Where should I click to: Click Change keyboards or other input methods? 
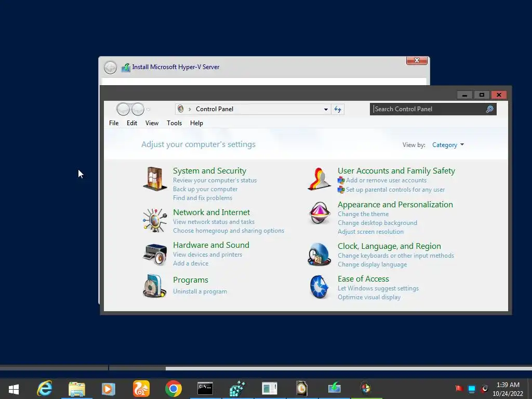pos(395,256)
